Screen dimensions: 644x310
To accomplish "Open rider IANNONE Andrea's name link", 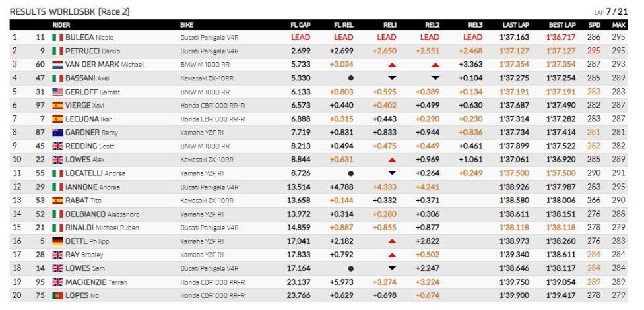I will tap(92, 187).
